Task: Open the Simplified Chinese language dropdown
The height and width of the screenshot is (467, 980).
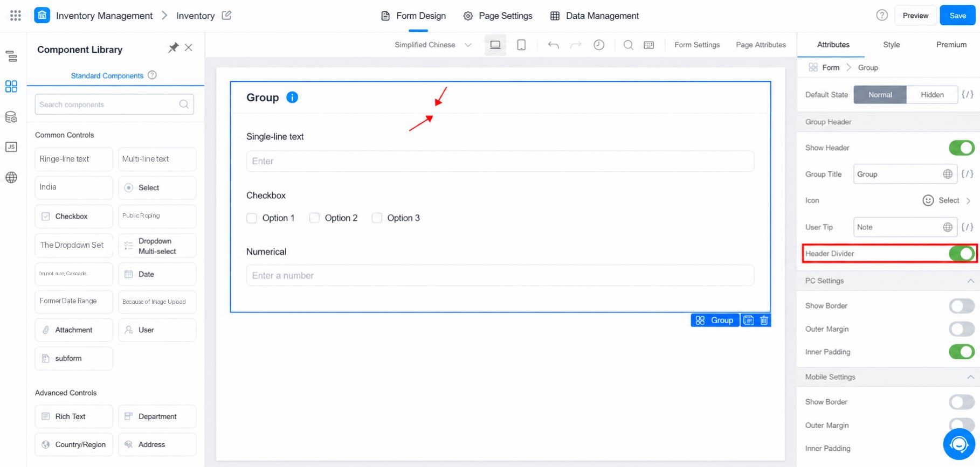Action: (x=433, y=45)
